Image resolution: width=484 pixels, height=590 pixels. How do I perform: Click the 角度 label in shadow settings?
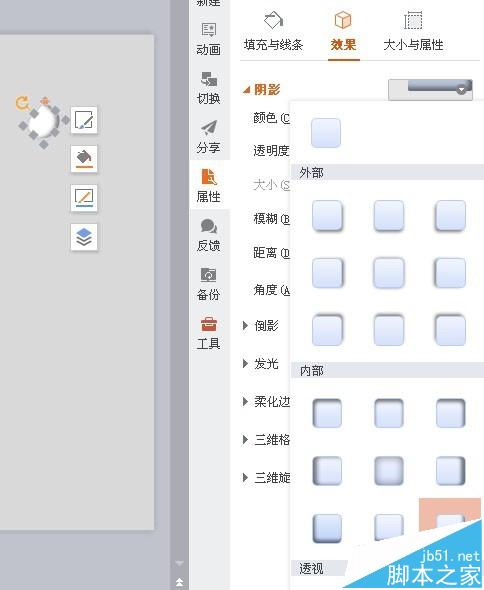click(x=271, y=290)
